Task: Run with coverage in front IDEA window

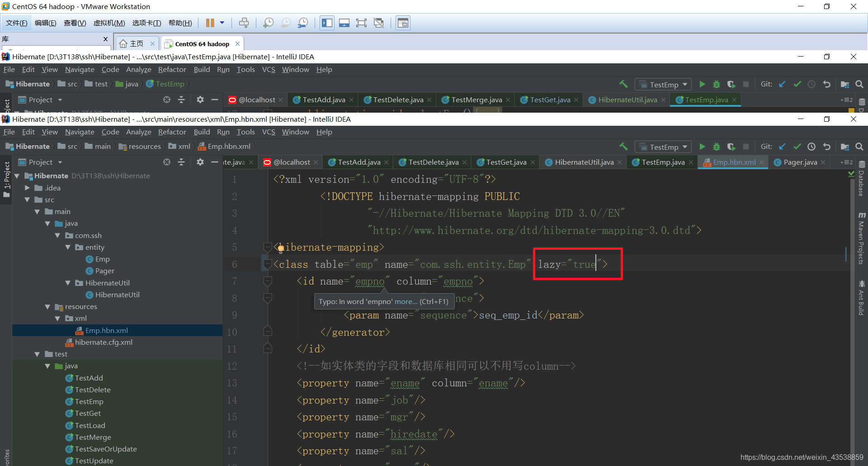Action: [731, 147]
